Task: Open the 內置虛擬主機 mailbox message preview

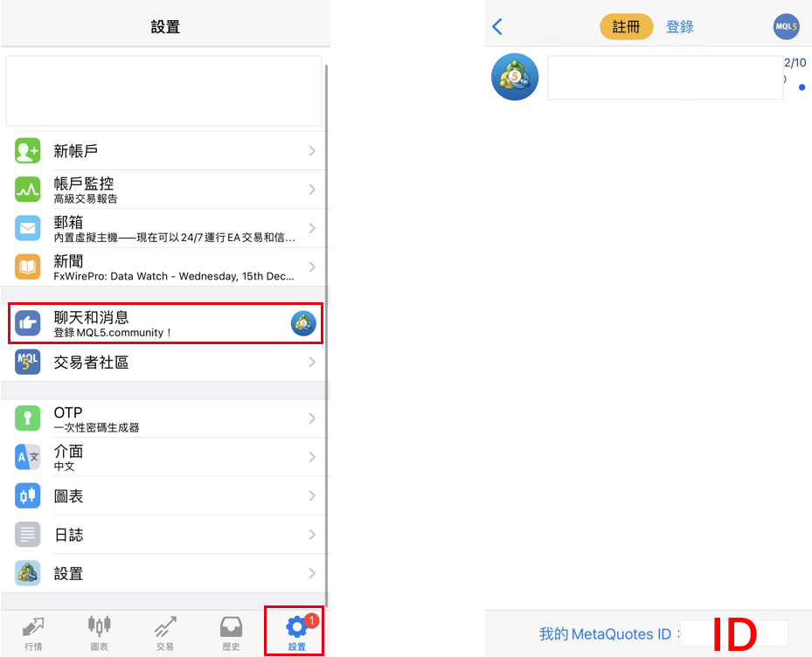Action: (175, 237)
